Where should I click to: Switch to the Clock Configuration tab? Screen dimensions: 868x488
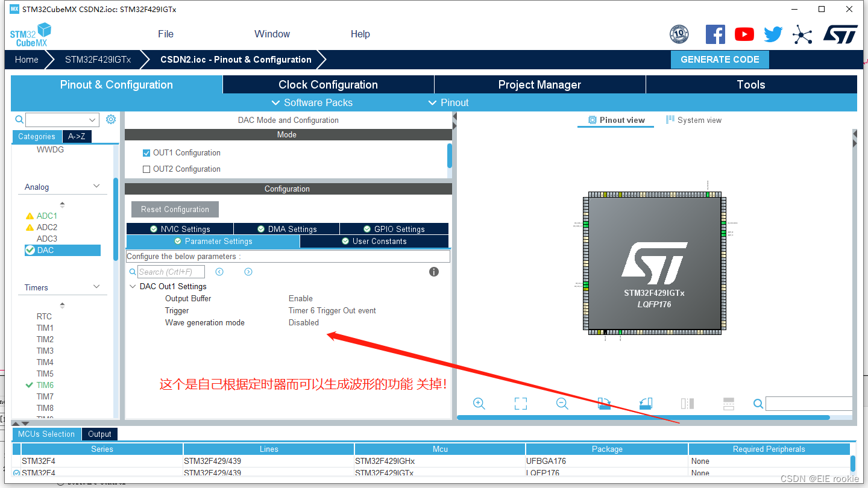point(329,84)
